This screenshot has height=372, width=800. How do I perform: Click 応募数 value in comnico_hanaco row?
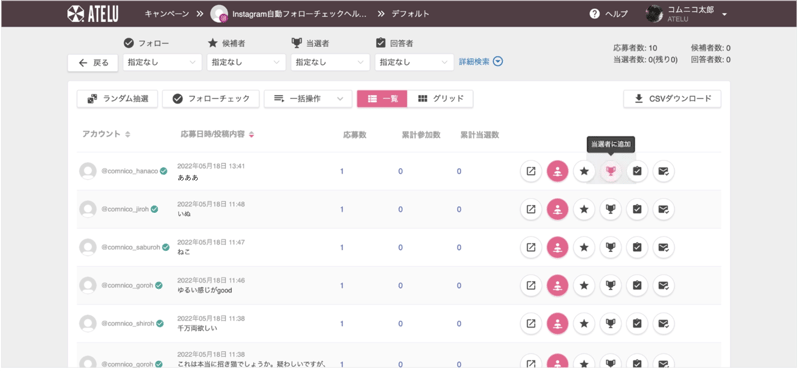pyautogui.click(x=342, y=171)
